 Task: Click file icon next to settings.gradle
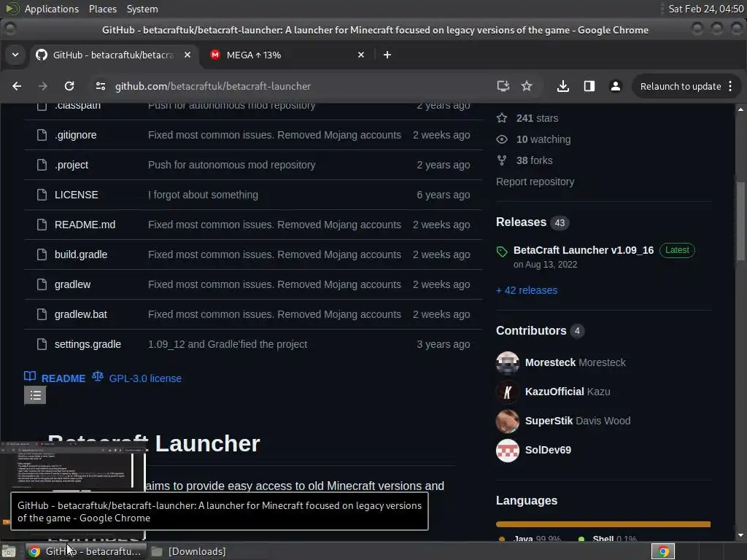[x=42, y=344]
